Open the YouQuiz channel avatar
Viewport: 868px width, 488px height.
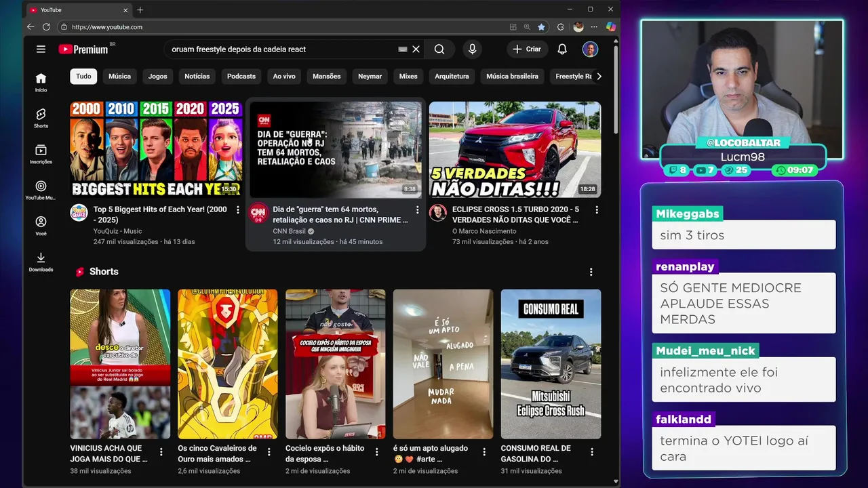click(x=79, y=213)
